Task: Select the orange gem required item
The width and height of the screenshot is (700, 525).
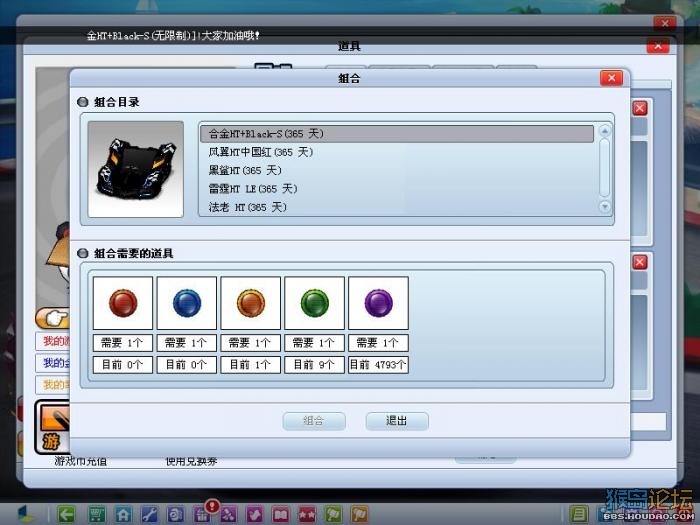Action: pyautogui.click(x=250, y=303)
